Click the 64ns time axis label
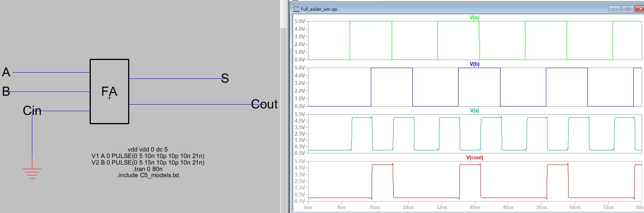Screen dimensions: 644x213 (575, 207)
